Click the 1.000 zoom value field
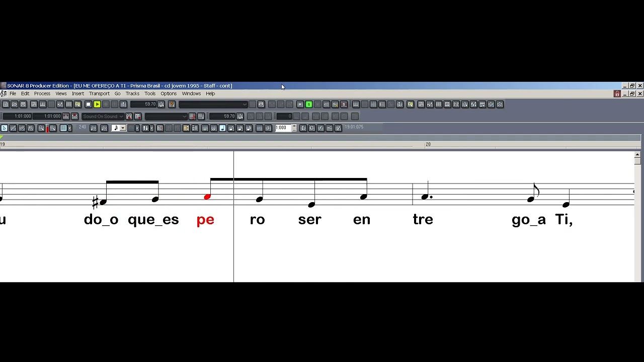The image size is (644, 362). [x=283, y=128]
